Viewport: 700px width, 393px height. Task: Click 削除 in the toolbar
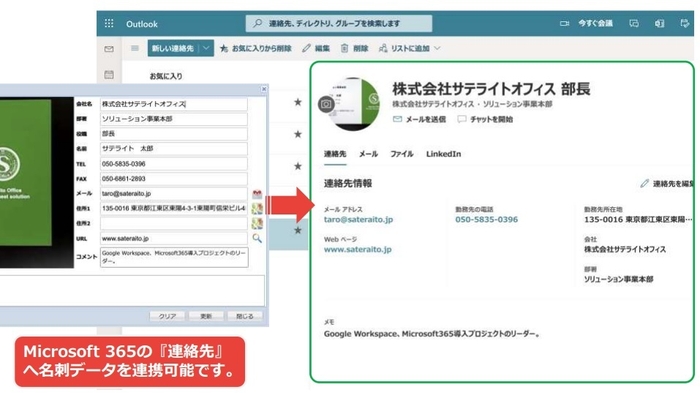pyautogui.click(x=355, y=48)
